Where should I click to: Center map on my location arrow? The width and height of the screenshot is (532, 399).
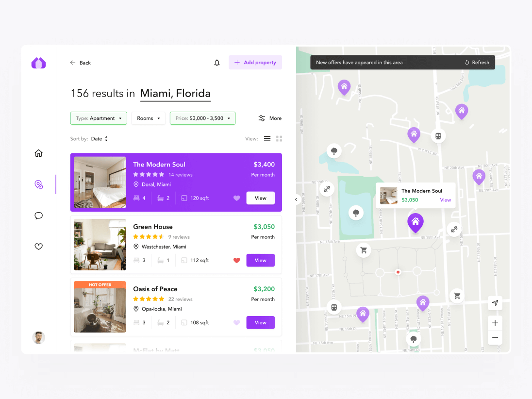[x=495, y=303]
